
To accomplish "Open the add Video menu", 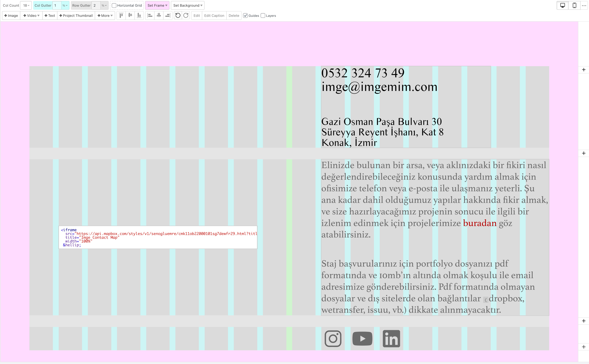I will pyautogui.click(x=31, y=15).
